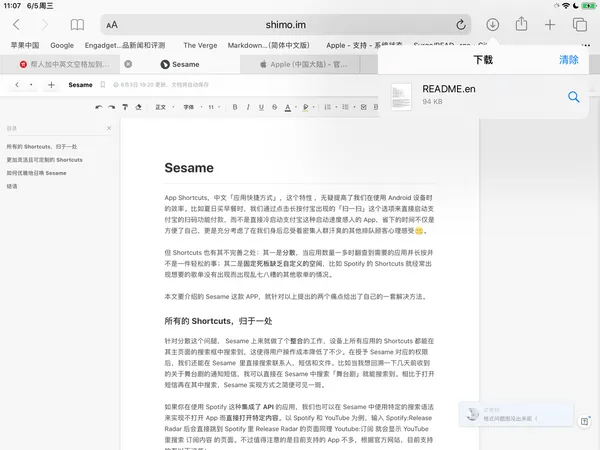The width and height of the screenshot is (600, 450).
Task: Apply the highlight color marker
Action: tap(305, 108)
